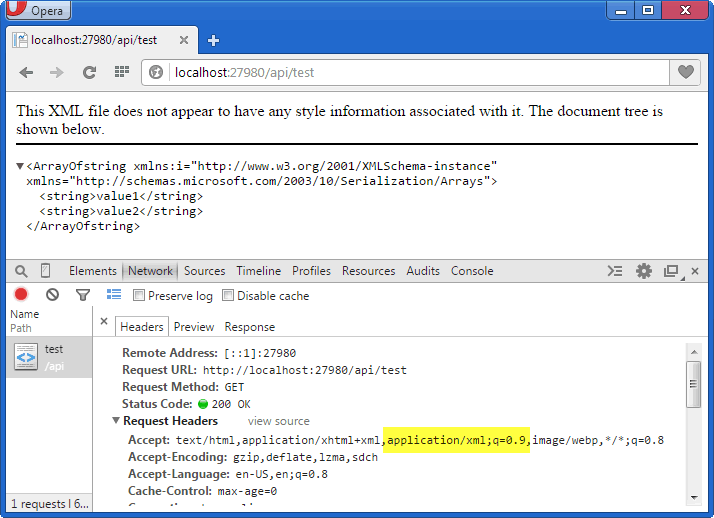Click the view source link
Viewport: 714px width, 518px height.
tap(279, 421)
